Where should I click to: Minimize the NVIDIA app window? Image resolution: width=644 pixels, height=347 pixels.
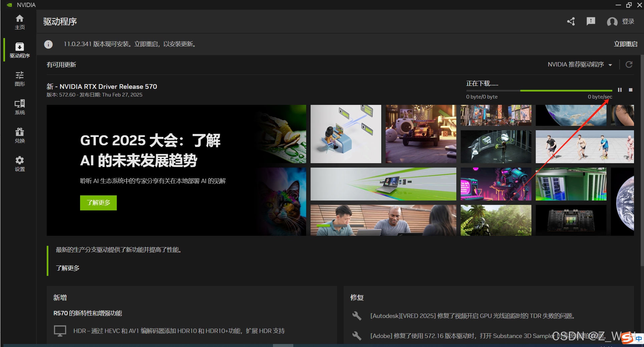618,5
